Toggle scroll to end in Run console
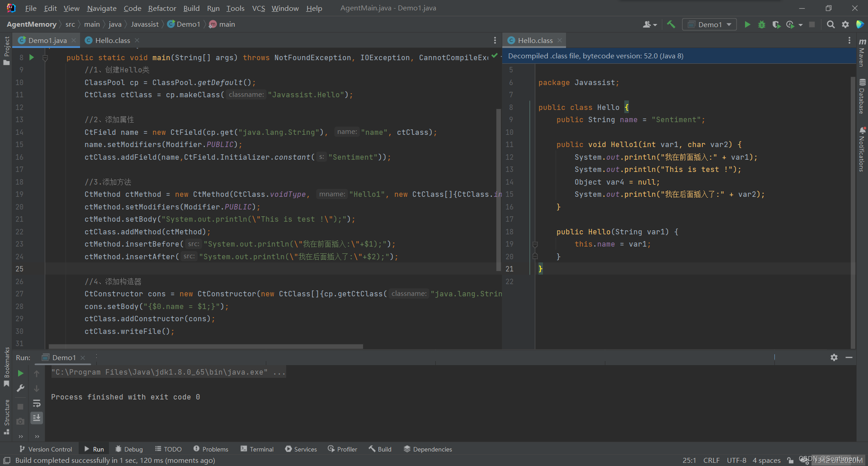Image resolution: width=868 pixels, height=466 pixels. [x=37, y=418]
